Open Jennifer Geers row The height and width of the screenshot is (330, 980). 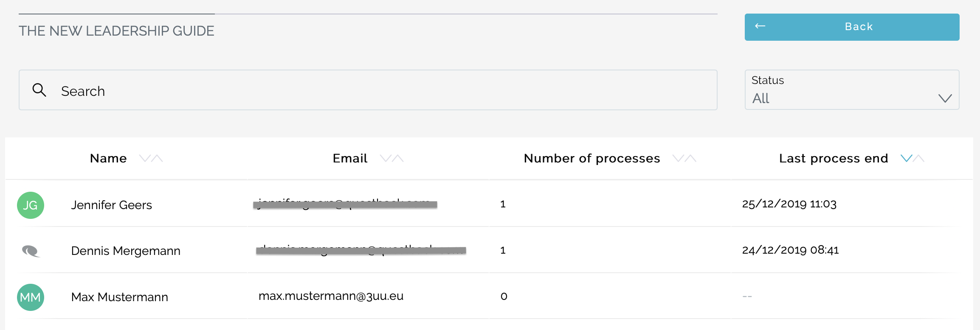click(489, 204)
